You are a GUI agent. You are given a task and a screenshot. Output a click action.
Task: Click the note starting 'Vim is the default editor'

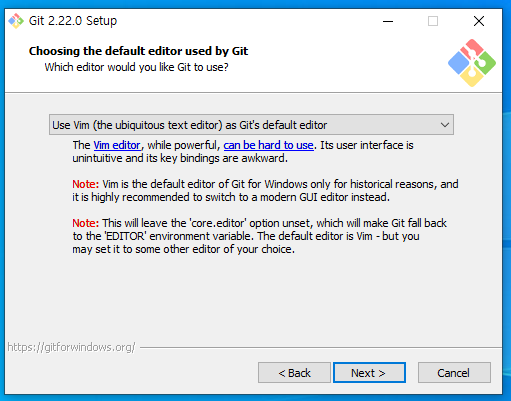tap(265, 191)
